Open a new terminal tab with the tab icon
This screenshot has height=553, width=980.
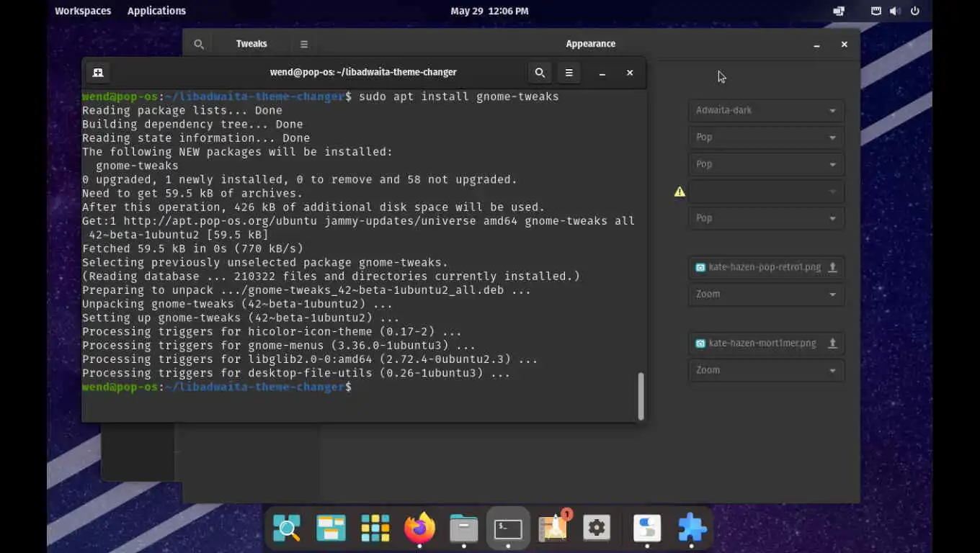(x=99, y=73)
